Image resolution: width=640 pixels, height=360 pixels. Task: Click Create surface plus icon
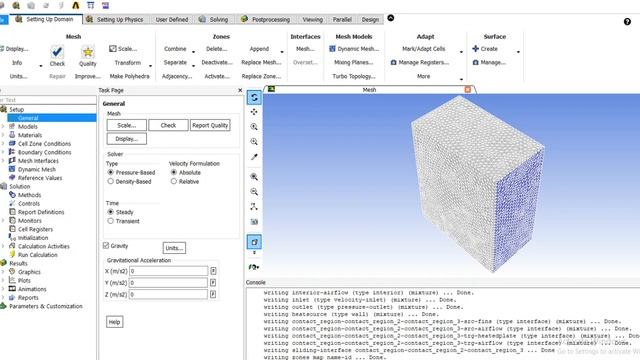[x=476, y=49]
